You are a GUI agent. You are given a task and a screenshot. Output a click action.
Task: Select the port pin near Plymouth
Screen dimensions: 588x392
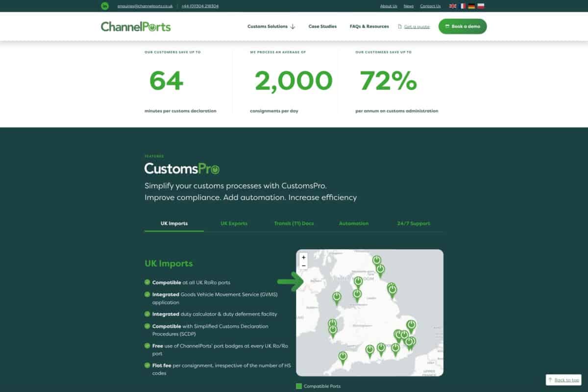tap(343, 357)
